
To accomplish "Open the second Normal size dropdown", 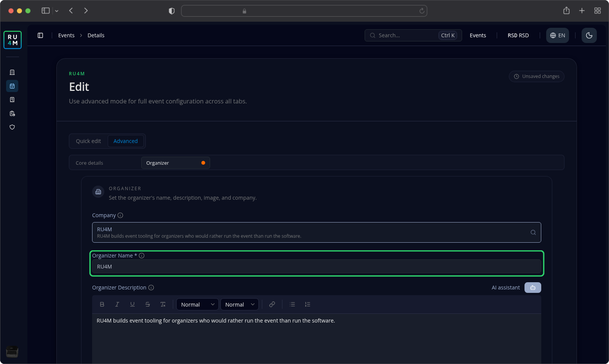I will tap(239, 304).
